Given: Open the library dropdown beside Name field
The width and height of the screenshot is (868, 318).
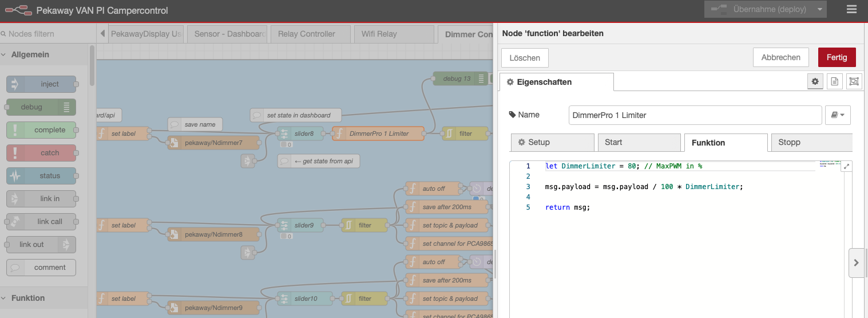Looking at the screenshot, I should 838,115.
